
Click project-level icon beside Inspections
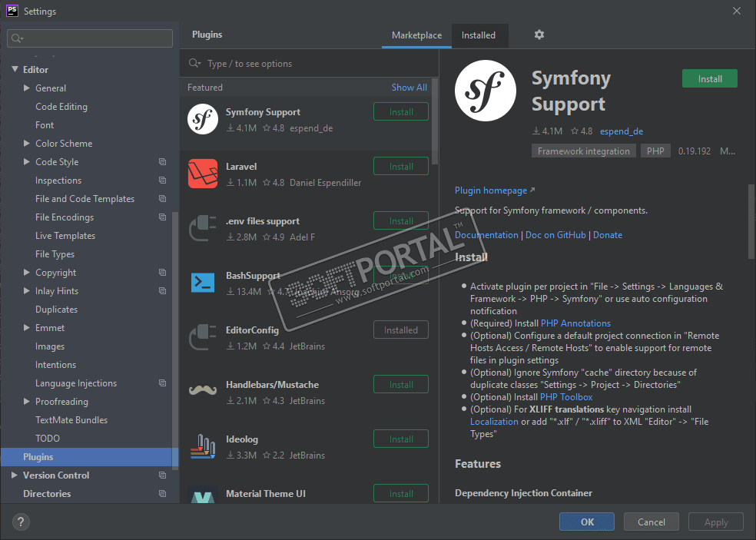point(162,181)
